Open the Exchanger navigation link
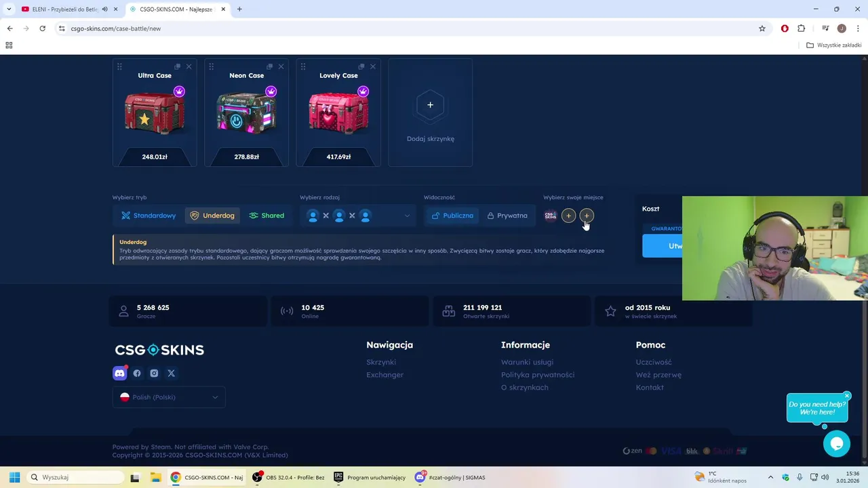 [x=384, y=375]
